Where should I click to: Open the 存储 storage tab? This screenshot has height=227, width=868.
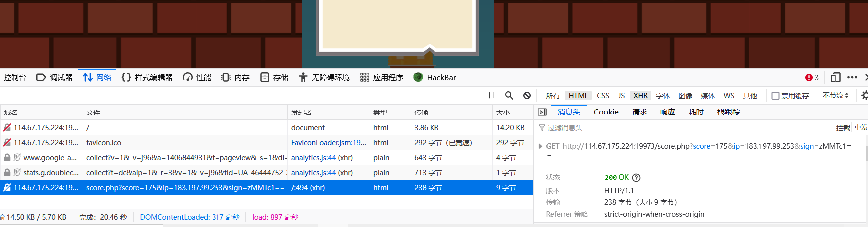(275, 78)
